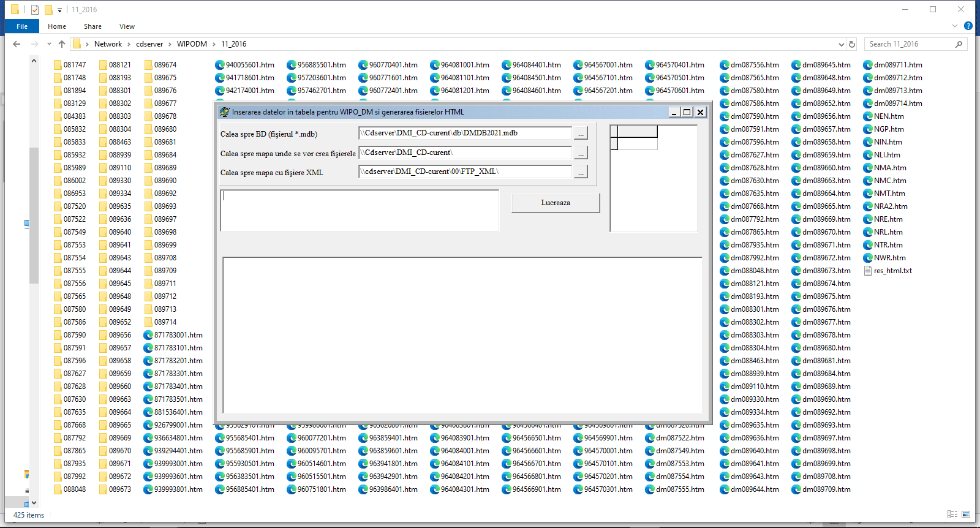The image size is (980, 528).
Task: Open the Recent locations dropdown arrow
Action: click(48, 44)
